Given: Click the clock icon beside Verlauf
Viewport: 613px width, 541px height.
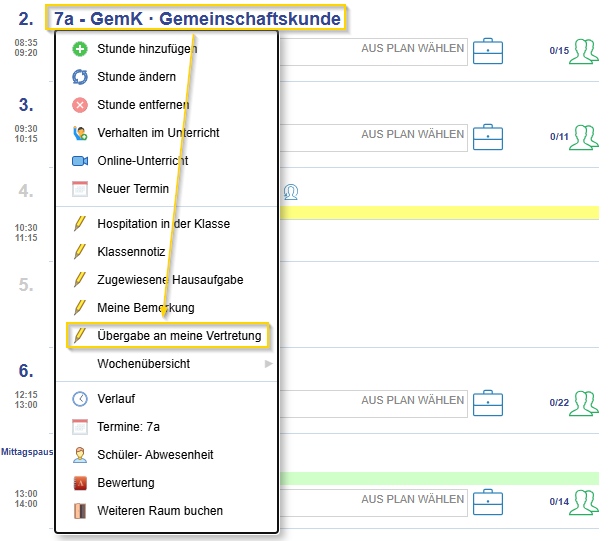Looking at the screenshot, I should coord(80,399).
